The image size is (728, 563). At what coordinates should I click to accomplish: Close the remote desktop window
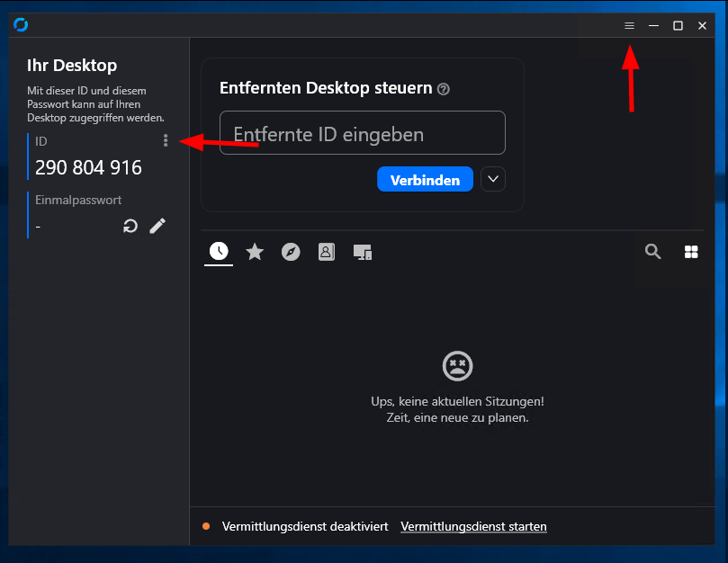tap(702, 25)
